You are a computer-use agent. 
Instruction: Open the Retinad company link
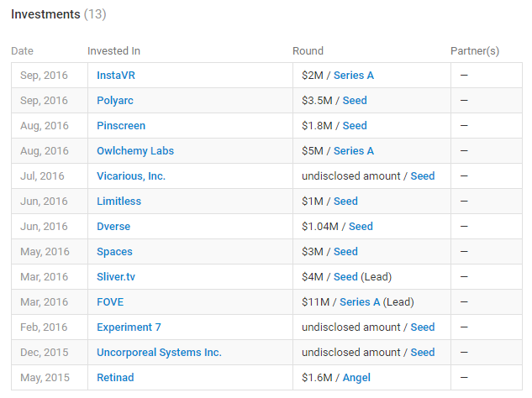point(115,378)
